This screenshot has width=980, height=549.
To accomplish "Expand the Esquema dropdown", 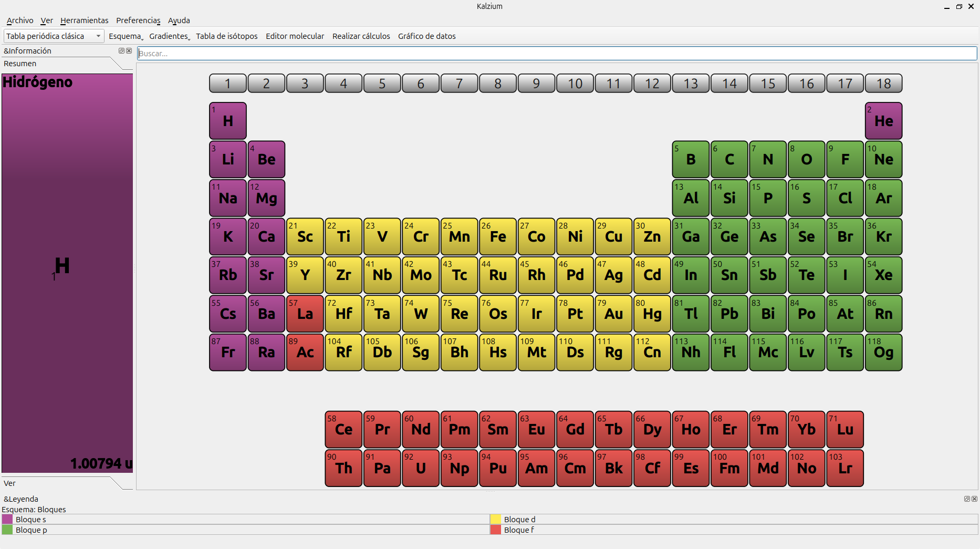I will 126,36.
